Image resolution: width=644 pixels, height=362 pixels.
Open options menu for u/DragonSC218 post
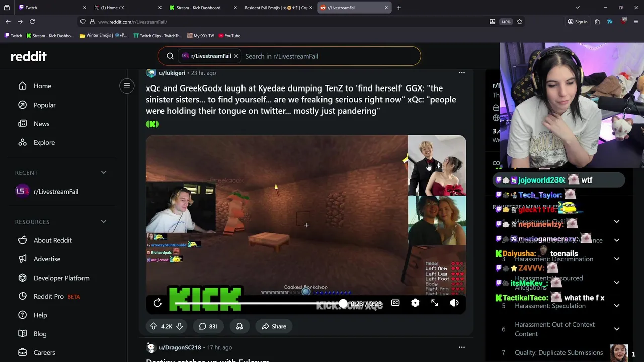point(461,347)
